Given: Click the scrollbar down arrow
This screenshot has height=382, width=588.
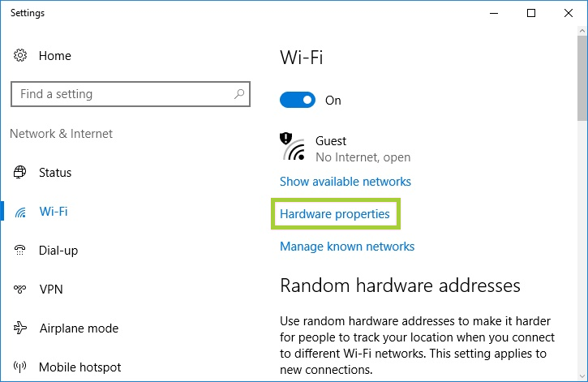Looking at the screenshot, I should pos(582,376).
